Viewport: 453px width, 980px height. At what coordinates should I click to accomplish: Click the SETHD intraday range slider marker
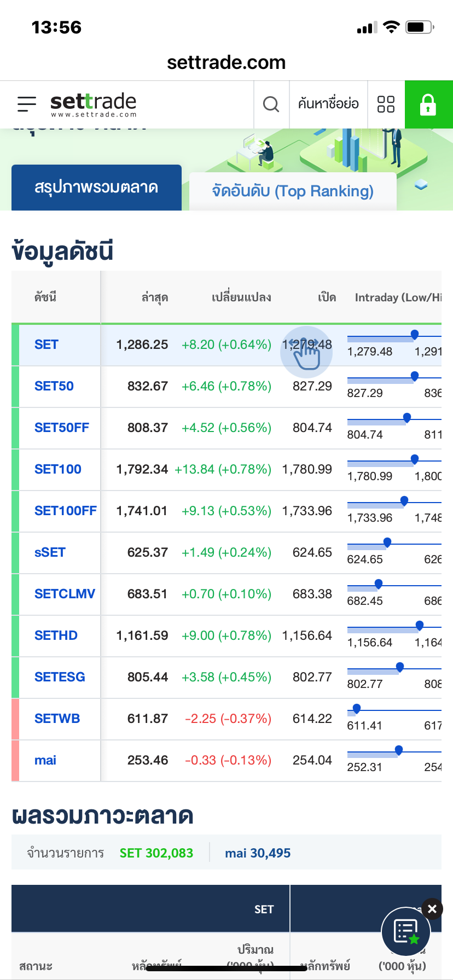coord(420,625)
